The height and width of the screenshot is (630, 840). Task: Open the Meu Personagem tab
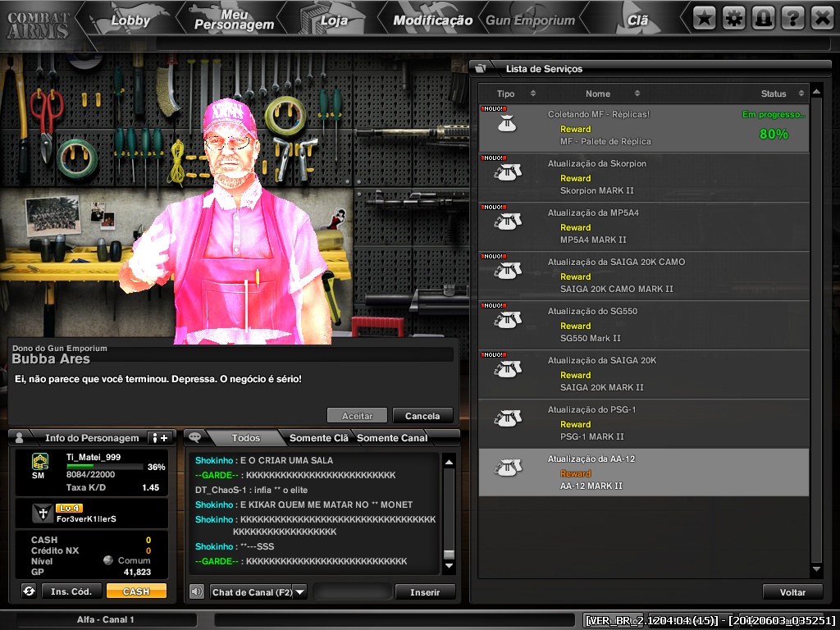[x=234, y=20]
